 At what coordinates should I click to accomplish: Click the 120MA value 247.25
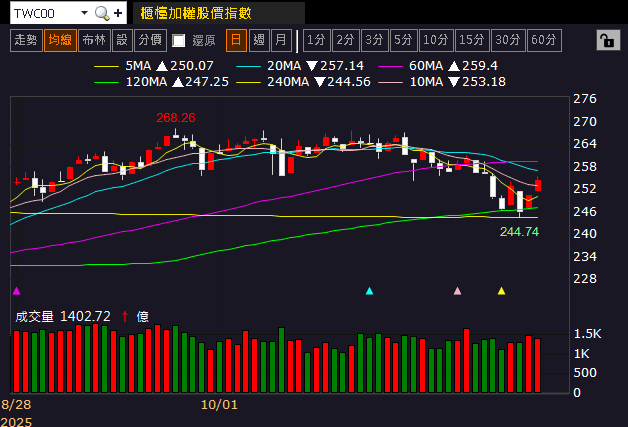coord(207,82)
